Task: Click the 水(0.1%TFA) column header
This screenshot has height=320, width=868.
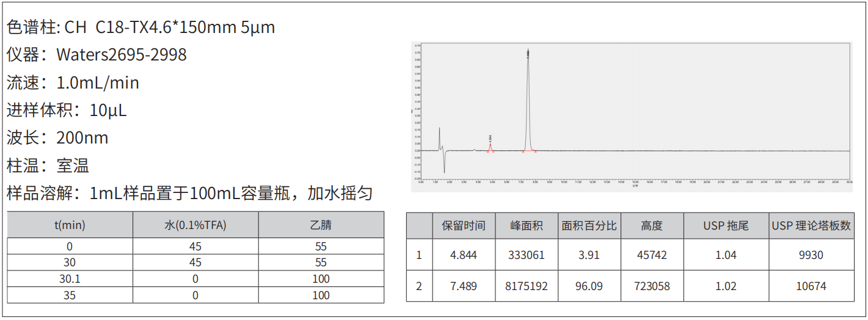Action: 195,225
